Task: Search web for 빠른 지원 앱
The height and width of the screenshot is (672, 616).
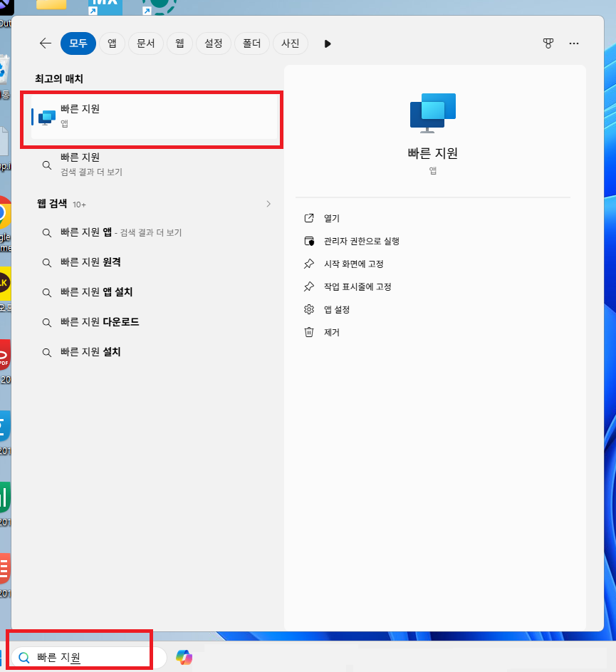Action: tap(155, 232)
